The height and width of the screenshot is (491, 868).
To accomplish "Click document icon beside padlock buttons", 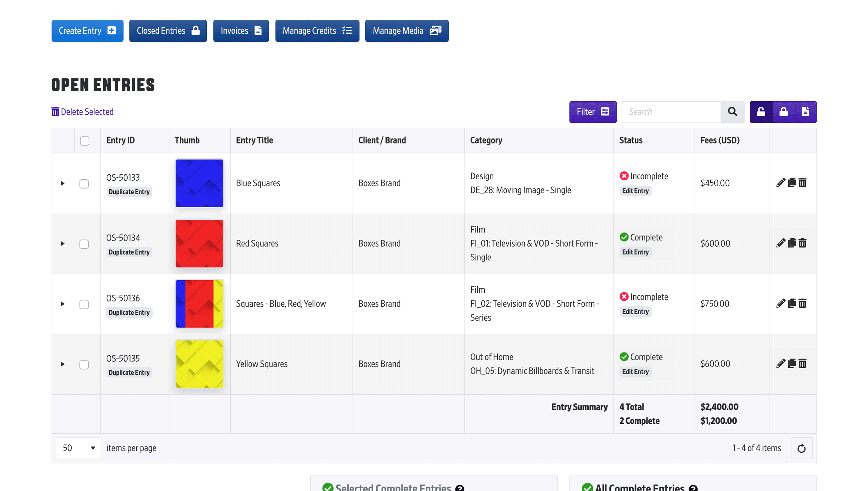I will tap(805, 112).
